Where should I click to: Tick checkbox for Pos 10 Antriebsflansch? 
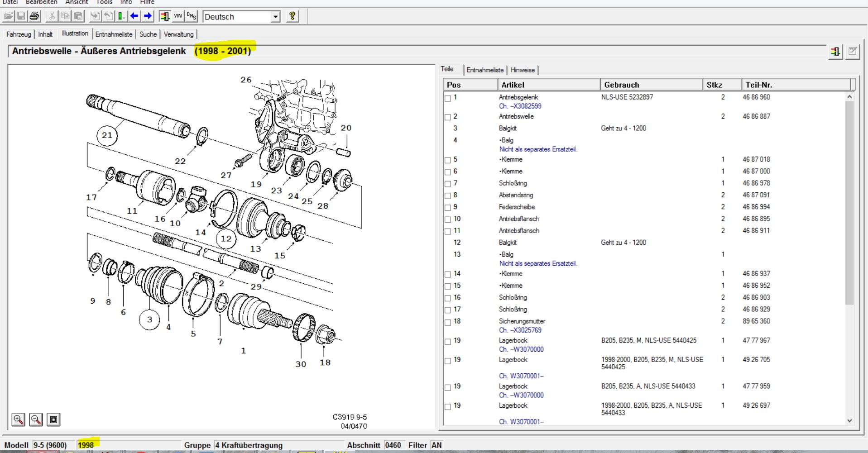coord(448,219)
